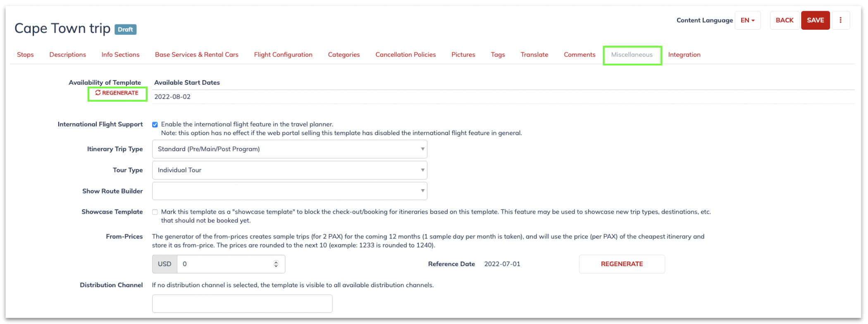Open the Integration tab
This screenshot has width=868, height=324.
684,55
